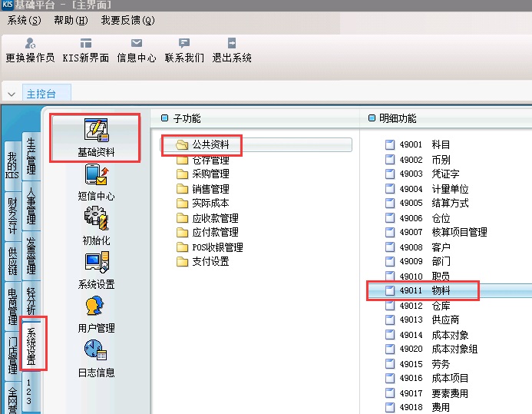The width and height of the screenshot is (532, 414).
Task: Open 49004 计量单位 detail function
Action: tap(427, 189)
